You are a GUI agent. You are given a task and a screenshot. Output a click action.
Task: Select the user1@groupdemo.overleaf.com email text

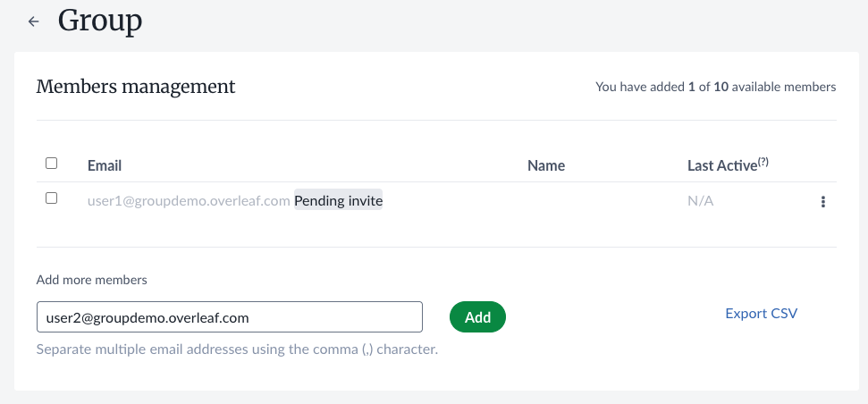189,201
